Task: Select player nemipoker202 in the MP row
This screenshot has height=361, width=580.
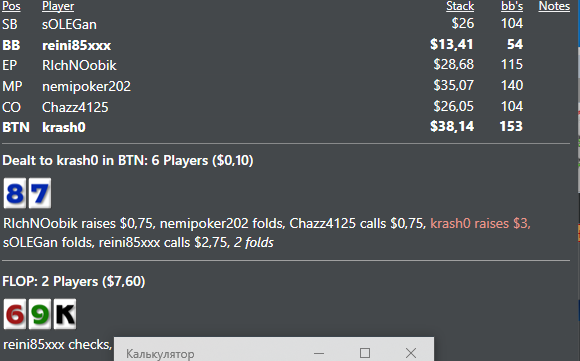Action: coord(86,86)
